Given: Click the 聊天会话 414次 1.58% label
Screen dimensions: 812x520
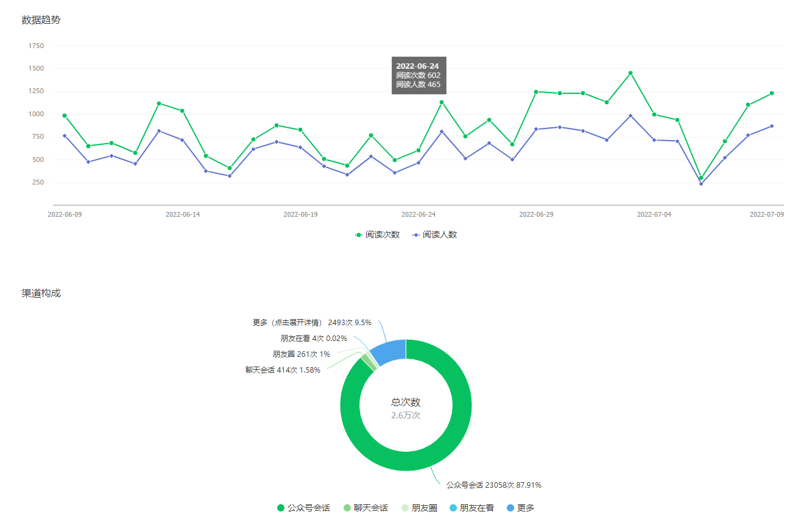Looking at the screenshot, I should tap(283, 370).
